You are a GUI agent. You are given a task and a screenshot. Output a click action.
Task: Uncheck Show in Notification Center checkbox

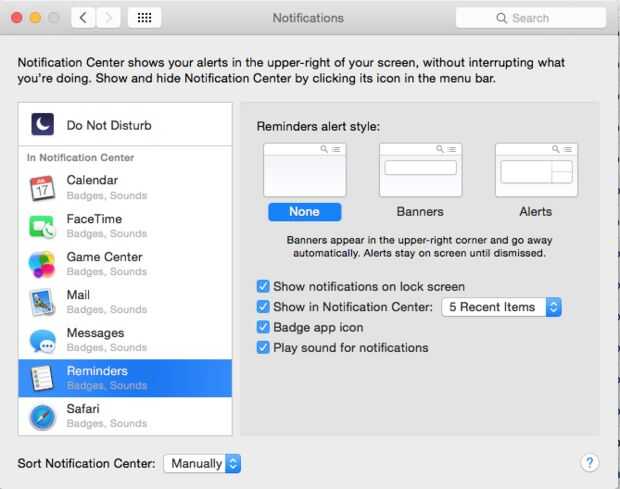263,307
